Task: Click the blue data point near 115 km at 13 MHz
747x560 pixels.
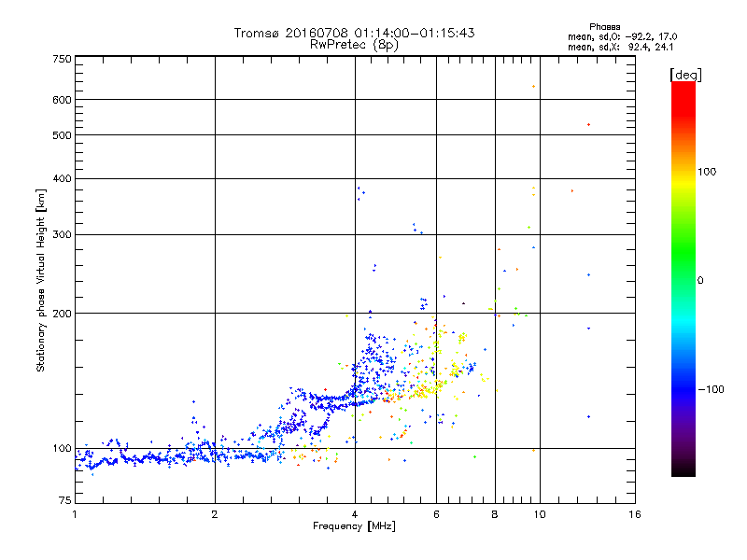Action: click(x=589, y=416)
